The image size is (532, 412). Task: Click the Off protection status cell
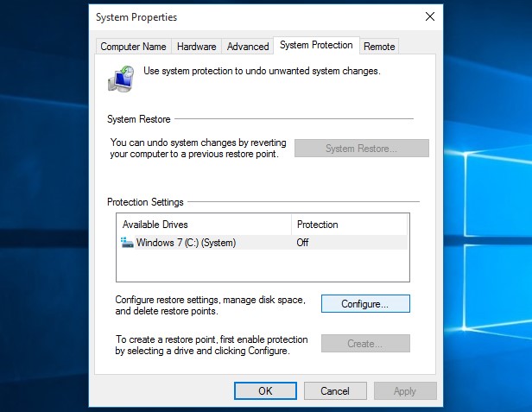click(x=303, y=243)
